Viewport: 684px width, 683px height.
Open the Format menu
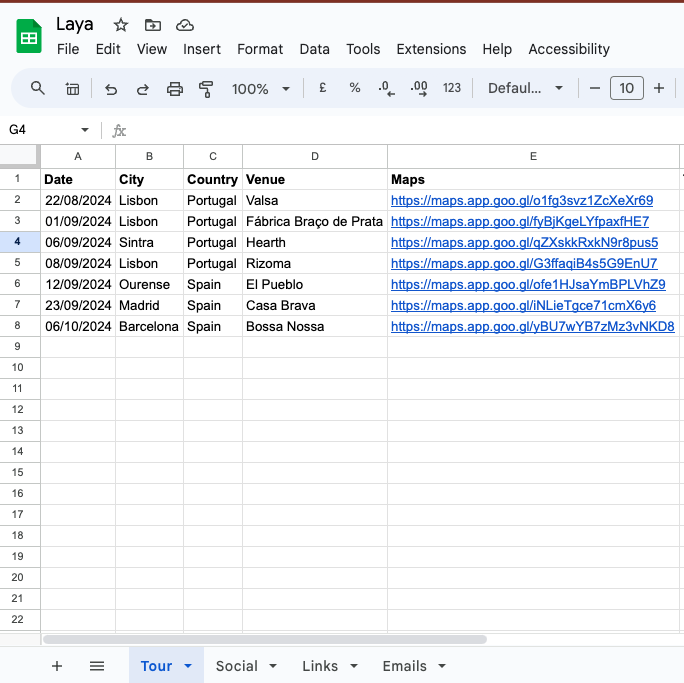click(x=260, y=49)
